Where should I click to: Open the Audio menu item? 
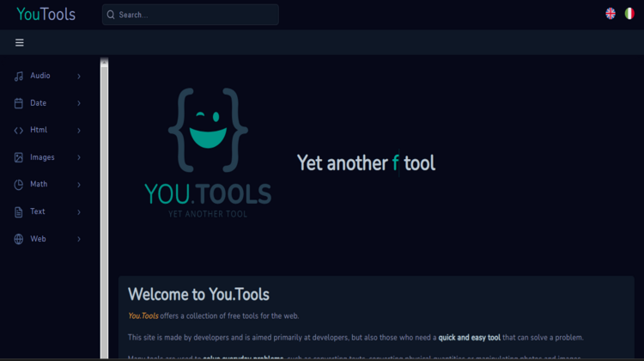(x=47, y=76)
